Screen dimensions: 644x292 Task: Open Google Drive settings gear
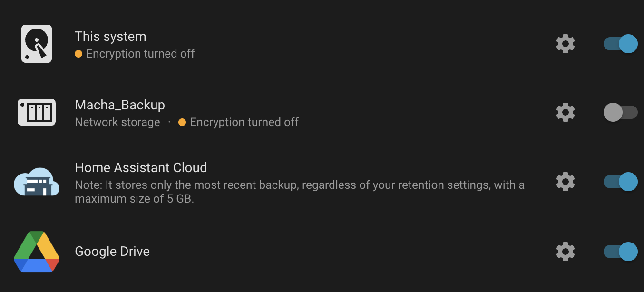pos(566,252)
